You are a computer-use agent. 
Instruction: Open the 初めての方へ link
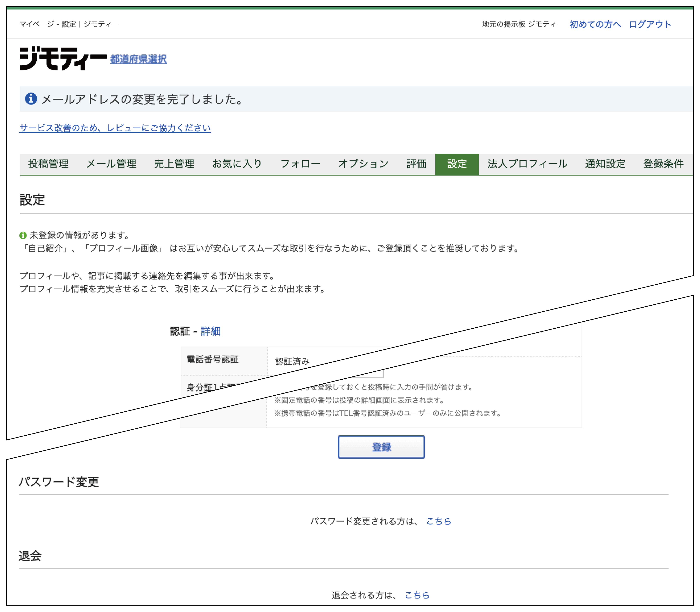[x=595, y=24]
